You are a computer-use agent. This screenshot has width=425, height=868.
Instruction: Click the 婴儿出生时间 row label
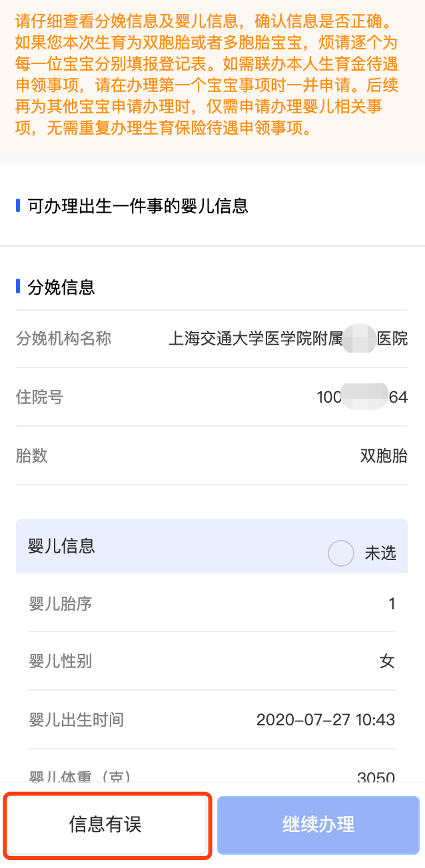point(76,720)
